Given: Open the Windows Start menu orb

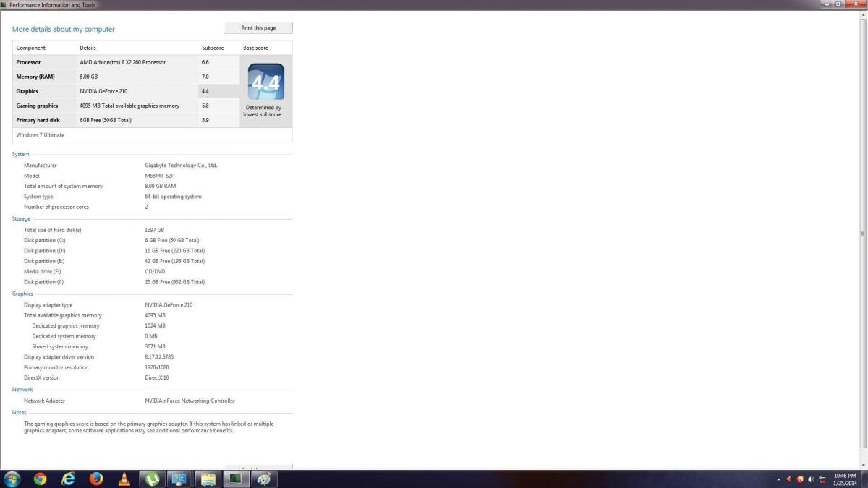Looking at the screenshot, I should coord(12,479).
